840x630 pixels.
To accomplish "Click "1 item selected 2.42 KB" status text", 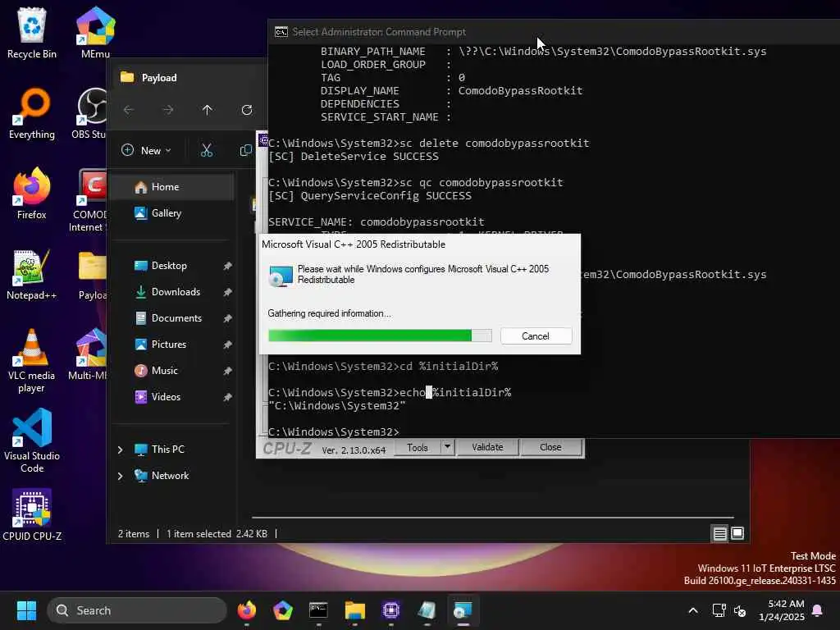I will point(217,534).
